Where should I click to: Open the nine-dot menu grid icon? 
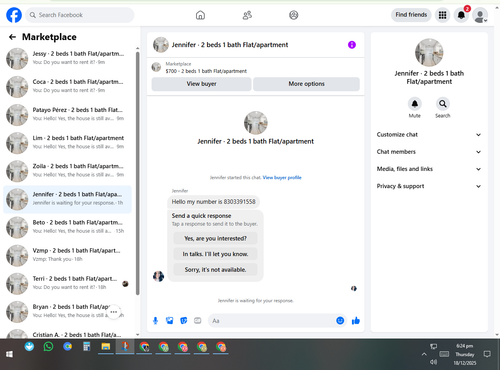pyautogui.click(x=442, y=15)
